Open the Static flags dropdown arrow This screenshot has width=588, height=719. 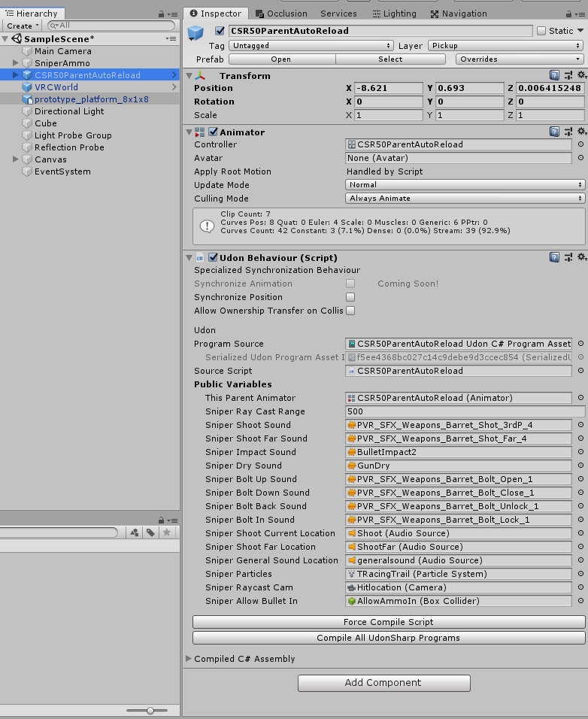coord(580,31)
